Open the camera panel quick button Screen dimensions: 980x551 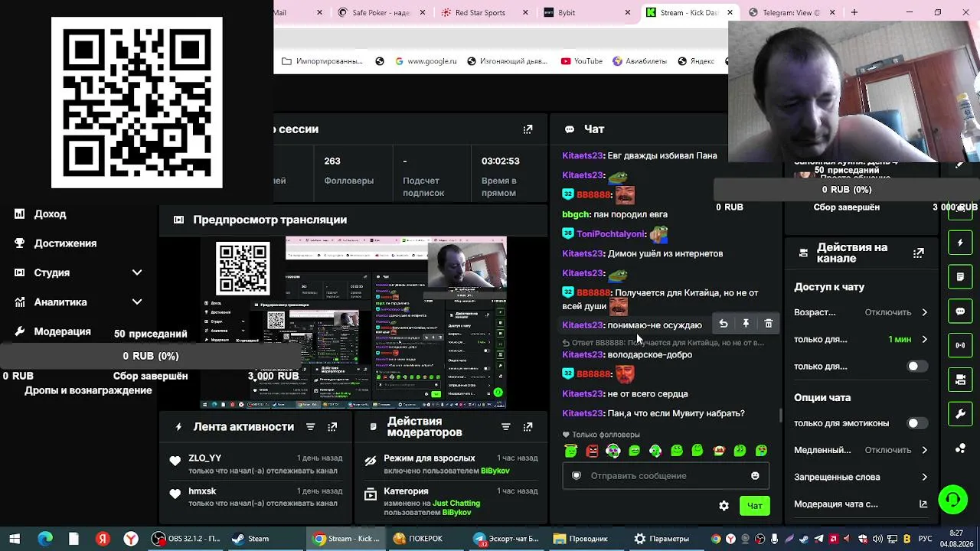click(960, 380)
